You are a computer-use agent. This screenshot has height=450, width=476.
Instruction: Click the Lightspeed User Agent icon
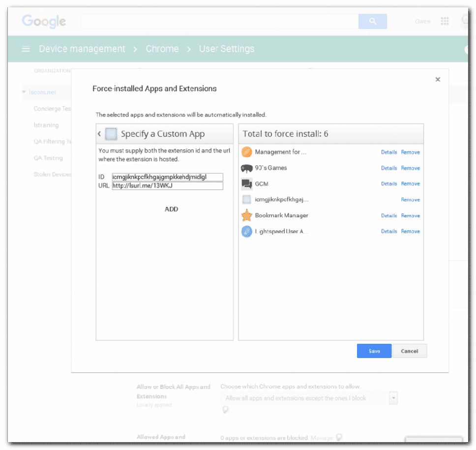(x=247, y=231)
